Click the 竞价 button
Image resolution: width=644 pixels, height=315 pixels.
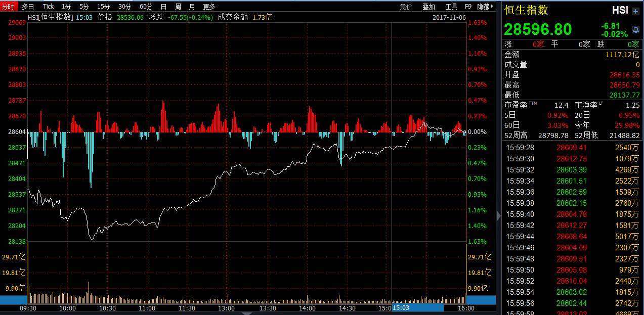pos(406,7)
